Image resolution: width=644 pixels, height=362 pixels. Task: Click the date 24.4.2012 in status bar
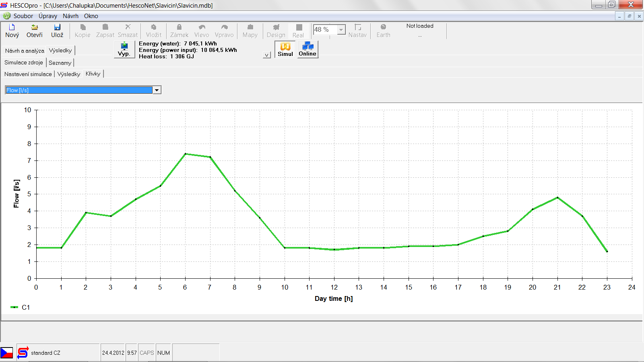coord(113,353)
